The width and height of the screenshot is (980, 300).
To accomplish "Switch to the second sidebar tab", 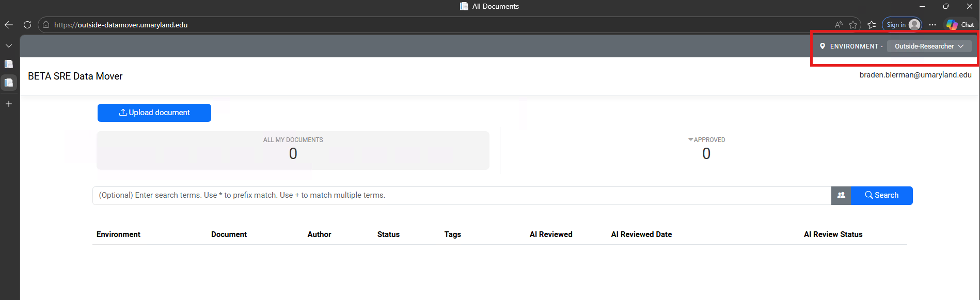I will pos(9,83).
